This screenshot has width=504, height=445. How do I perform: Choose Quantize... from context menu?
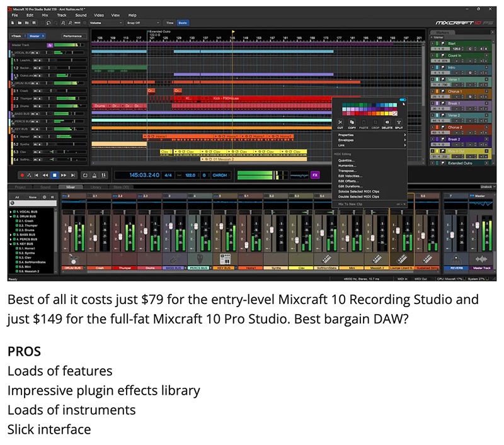(346, 161)
